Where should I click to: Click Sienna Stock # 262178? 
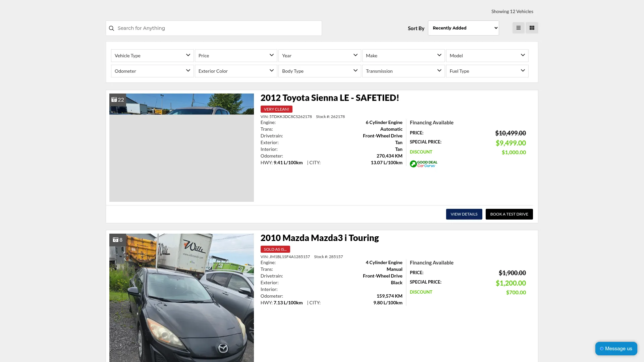330,117
